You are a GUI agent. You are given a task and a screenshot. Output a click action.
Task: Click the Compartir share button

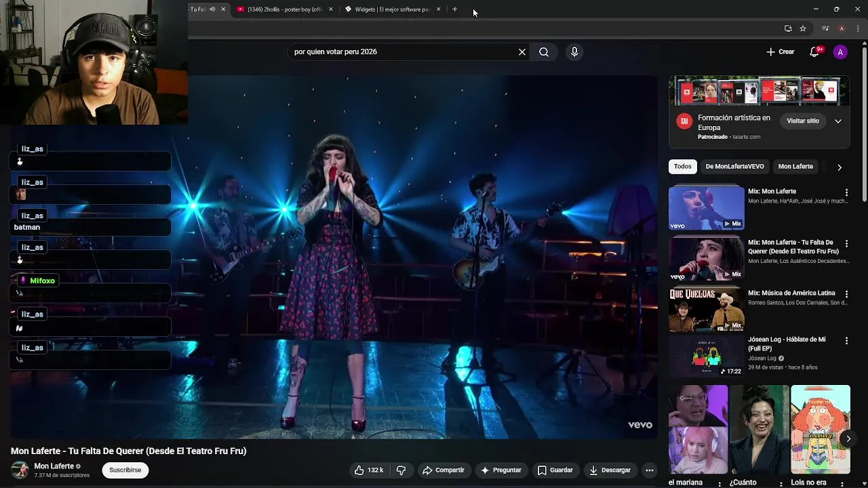tap(443, 470)
